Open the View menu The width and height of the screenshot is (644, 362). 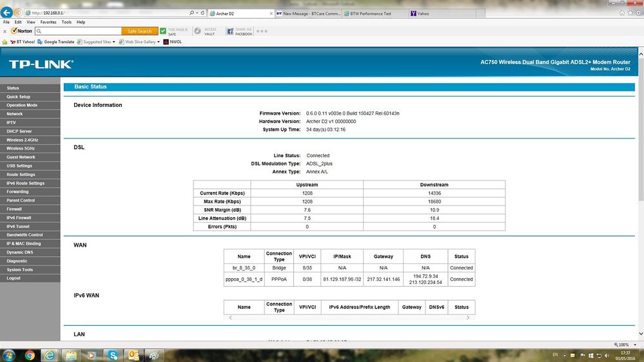[x=31, y=22]
